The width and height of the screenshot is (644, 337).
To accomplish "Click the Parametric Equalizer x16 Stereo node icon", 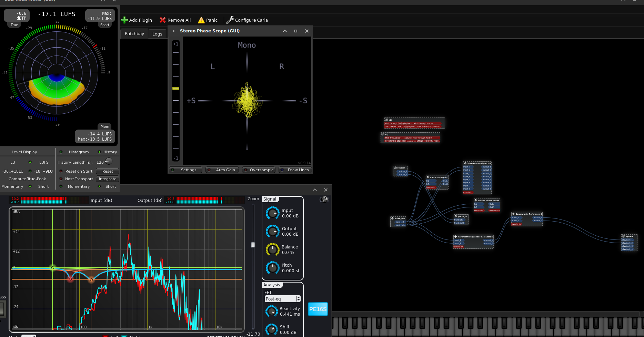I will coord(456,237).
